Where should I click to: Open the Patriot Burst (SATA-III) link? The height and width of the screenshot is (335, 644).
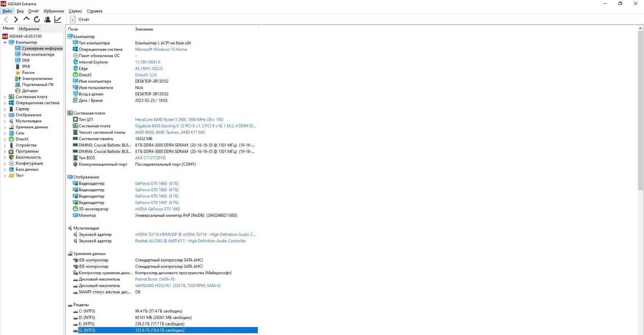point(155,279)
